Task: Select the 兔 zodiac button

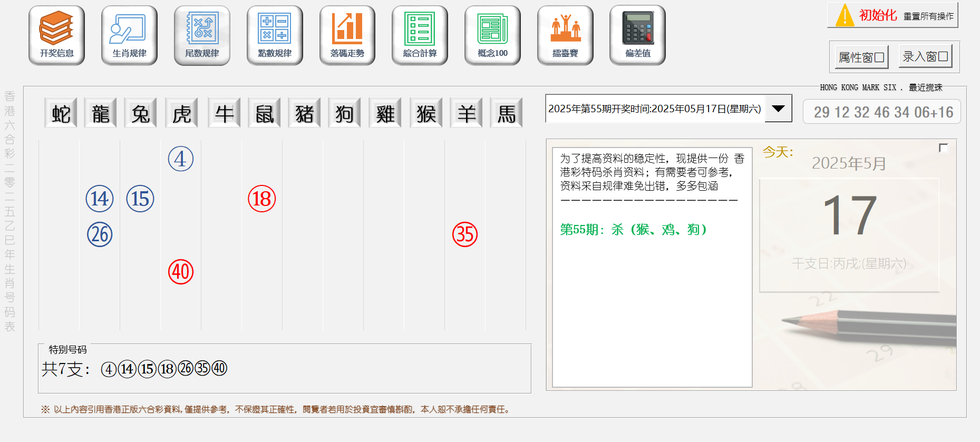Action: pos(140,113)
